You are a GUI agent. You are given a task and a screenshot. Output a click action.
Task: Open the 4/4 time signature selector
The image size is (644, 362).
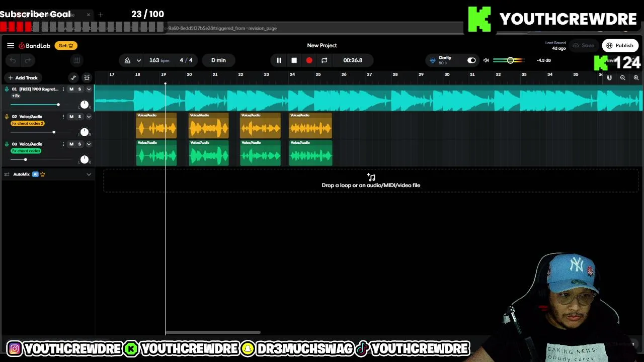[186, 60]
